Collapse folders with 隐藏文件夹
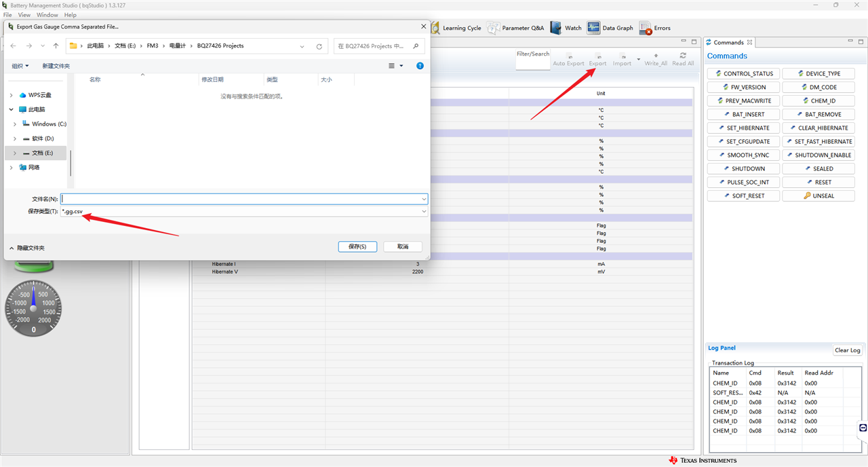Screen dimensions: 868x467 coord(26,248)
